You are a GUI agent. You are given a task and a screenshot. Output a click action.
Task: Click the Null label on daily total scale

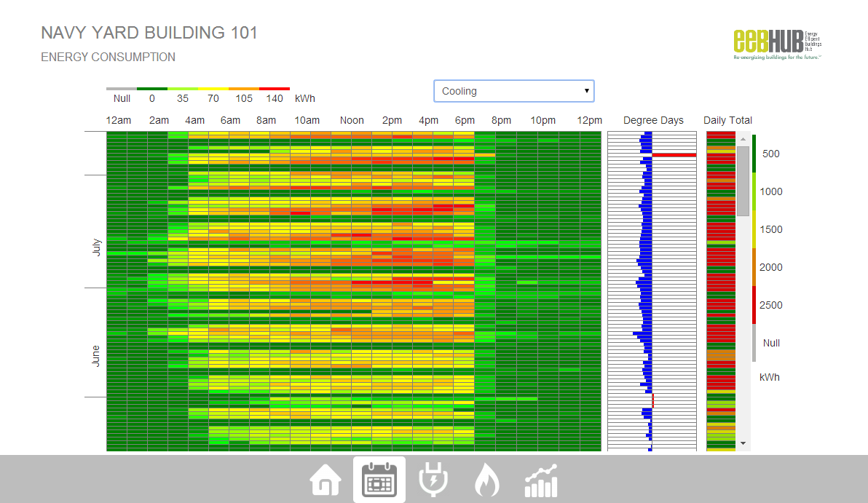tap(771, 343)
